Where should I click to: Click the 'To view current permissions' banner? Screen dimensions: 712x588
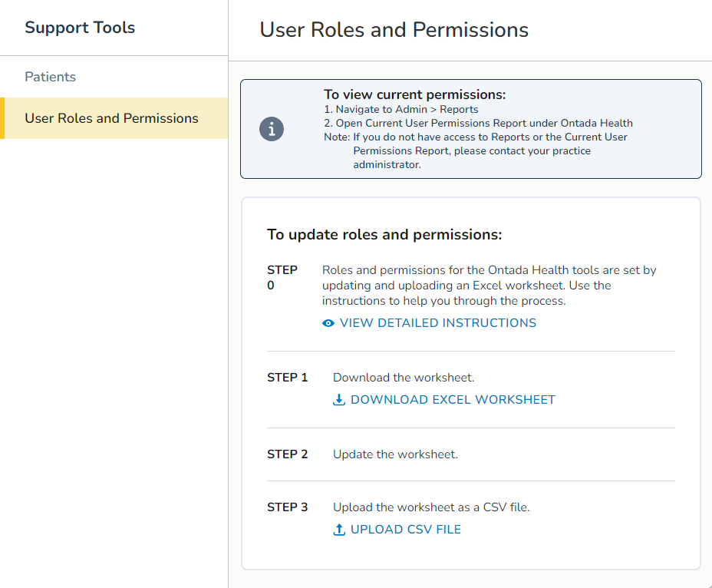tap(471, 127)
